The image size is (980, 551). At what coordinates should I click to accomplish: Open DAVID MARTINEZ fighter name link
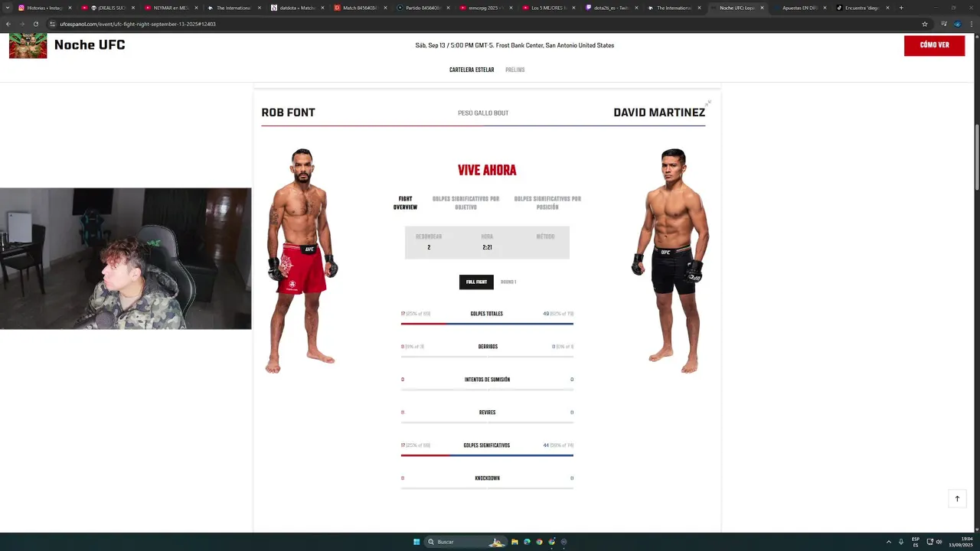[659, 112]
